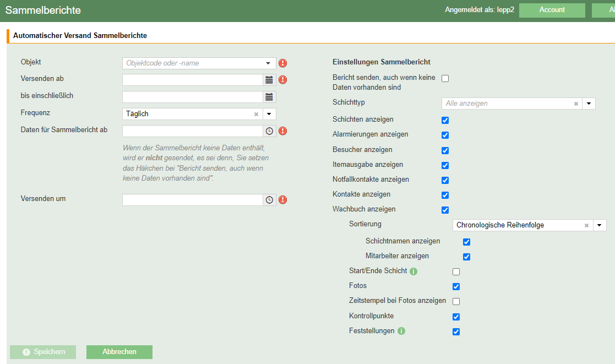
Task: Uncheck Feststellungen checkbox
Action: [456, 332]
